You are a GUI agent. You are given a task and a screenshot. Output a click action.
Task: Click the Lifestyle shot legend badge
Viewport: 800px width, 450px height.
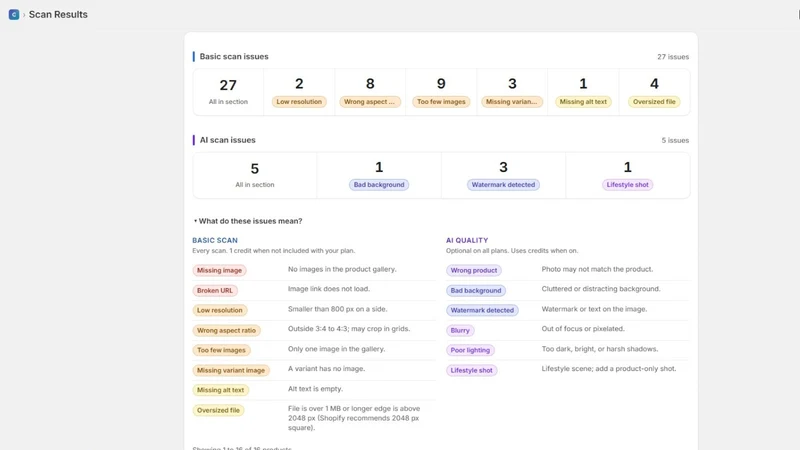pyautogui.click(x=471, y=370)
